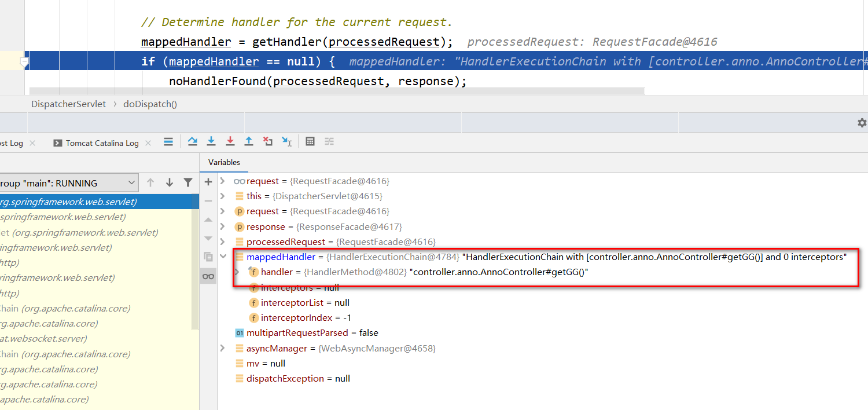Image resolution: width=868 pixels, height=410 pixels.
Task: Open thread group "main": RUNNING dropdown
Action: [x=68, y=183]
